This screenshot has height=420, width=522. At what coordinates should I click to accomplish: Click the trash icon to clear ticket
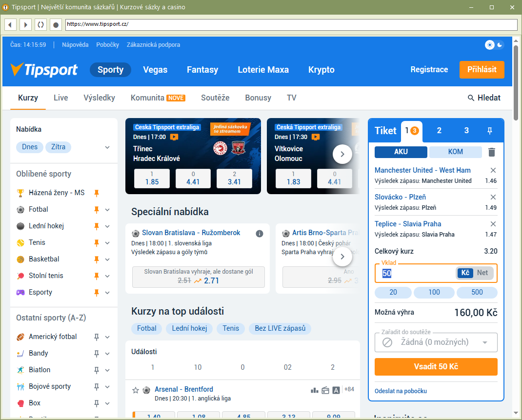492,152
